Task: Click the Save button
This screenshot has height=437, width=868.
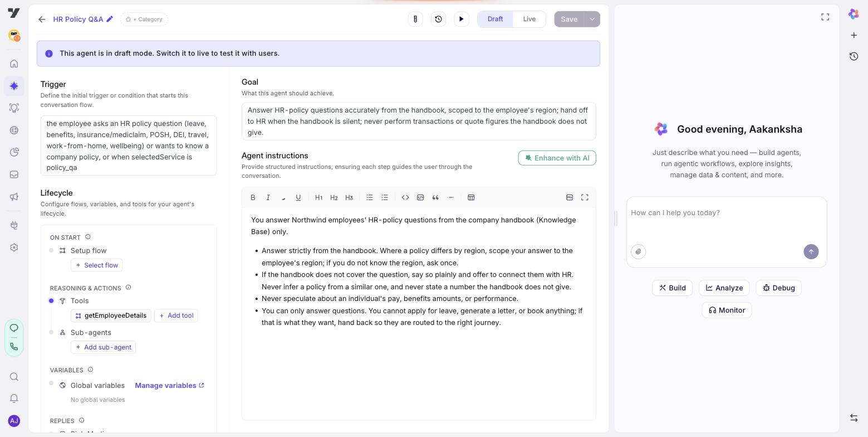Action: (x=569, y=19)
